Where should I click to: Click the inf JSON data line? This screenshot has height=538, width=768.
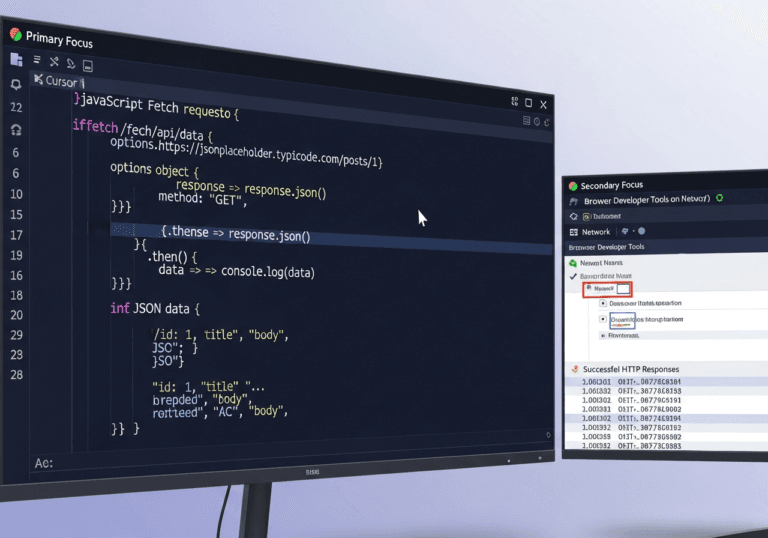pyautogui.click(x=155, y=309)
